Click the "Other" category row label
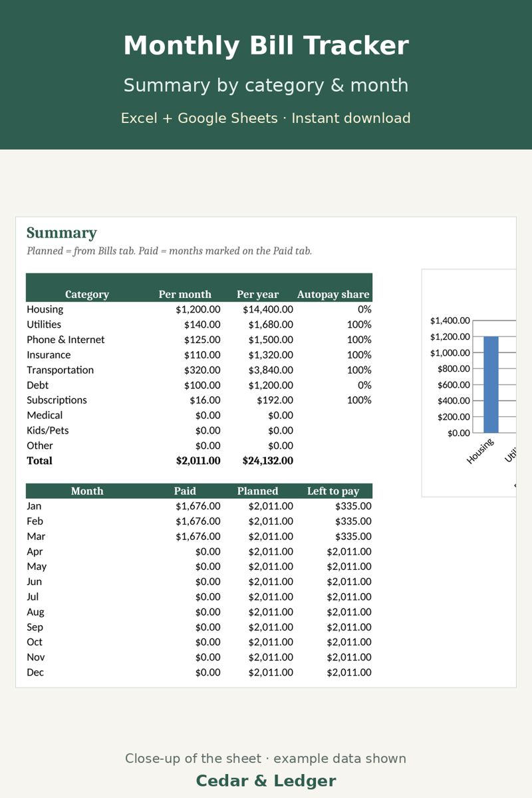532x798 pixels. [x=40, y=446]
